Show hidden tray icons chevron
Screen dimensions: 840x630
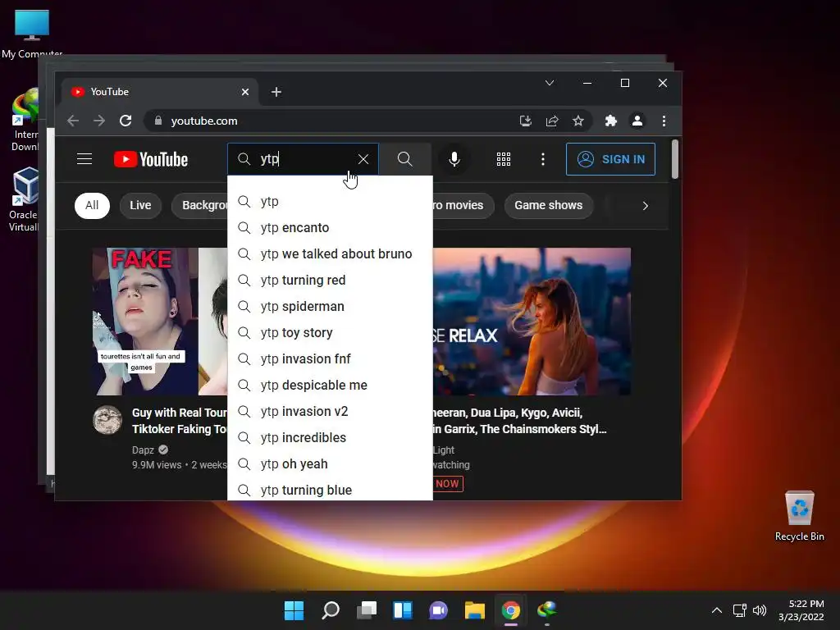[x=717, y=610]
